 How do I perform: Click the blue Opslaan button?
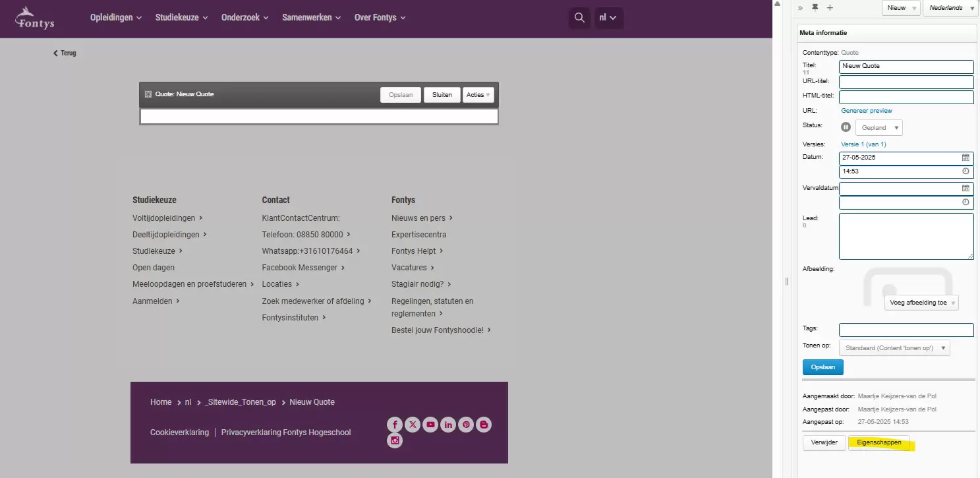pyautogui.click(x=822, y=367)
